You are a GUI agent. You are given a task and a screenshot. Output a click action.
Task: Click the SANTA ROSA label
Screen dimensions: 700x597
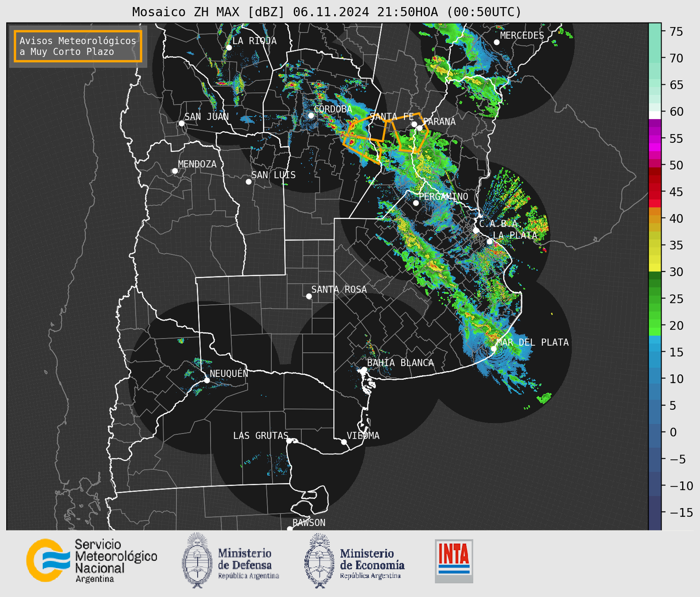point(339,289)
